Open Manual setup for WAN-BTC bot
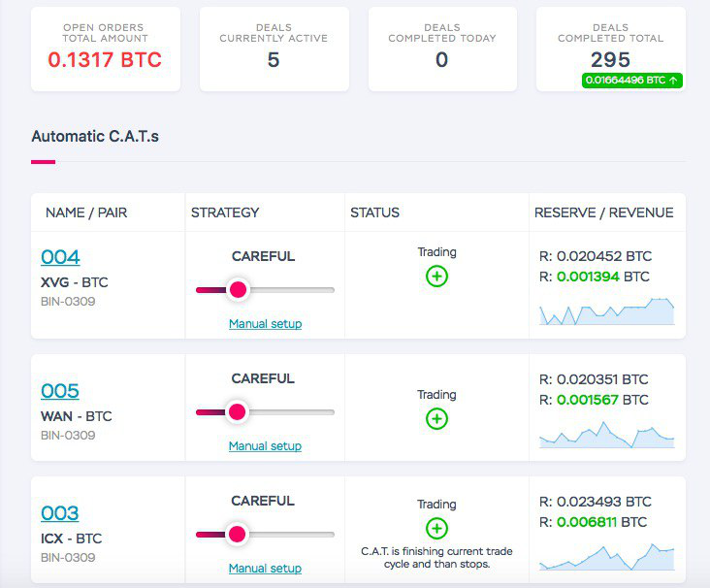 [x=266, y=445]
